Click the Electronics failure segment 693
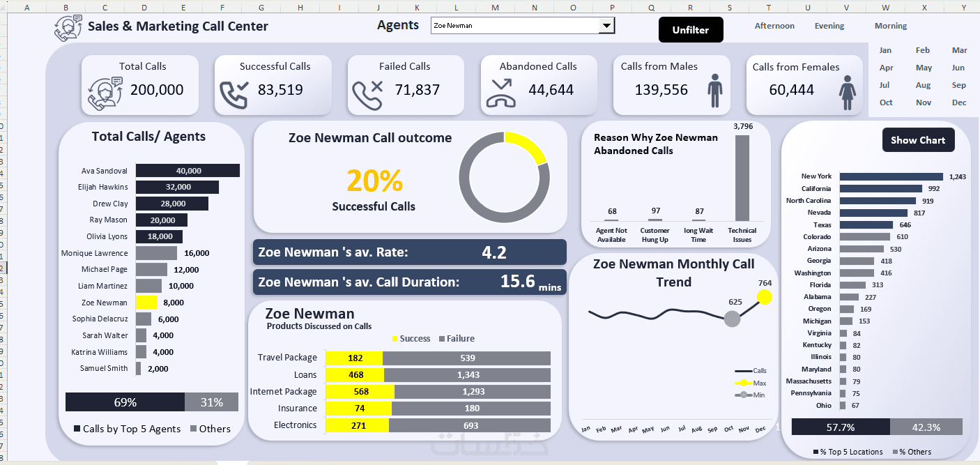This screenshot has height=465, width=980. [470, 425]
